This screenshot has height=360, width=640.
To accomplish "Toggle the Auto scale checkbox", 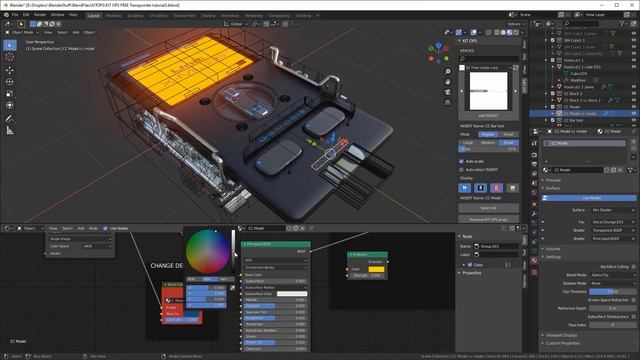I will [462, 161].
